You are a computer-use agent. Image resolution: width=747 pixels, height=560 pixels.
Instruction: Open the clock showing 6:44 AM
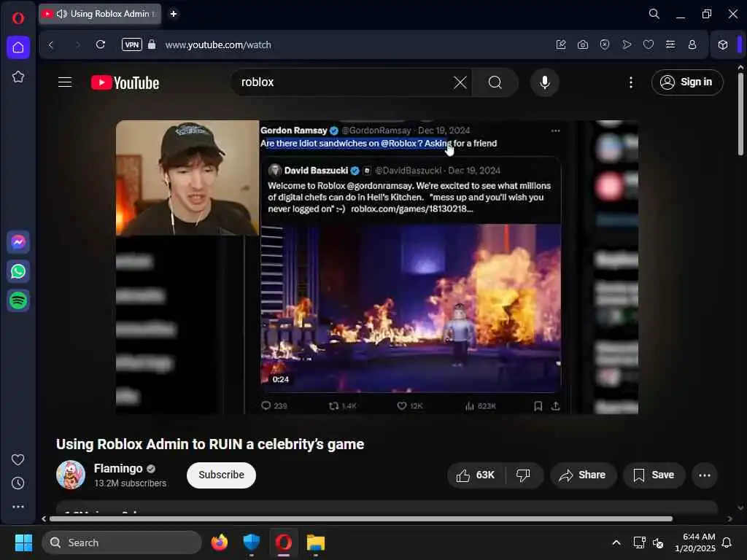[694, 542]
